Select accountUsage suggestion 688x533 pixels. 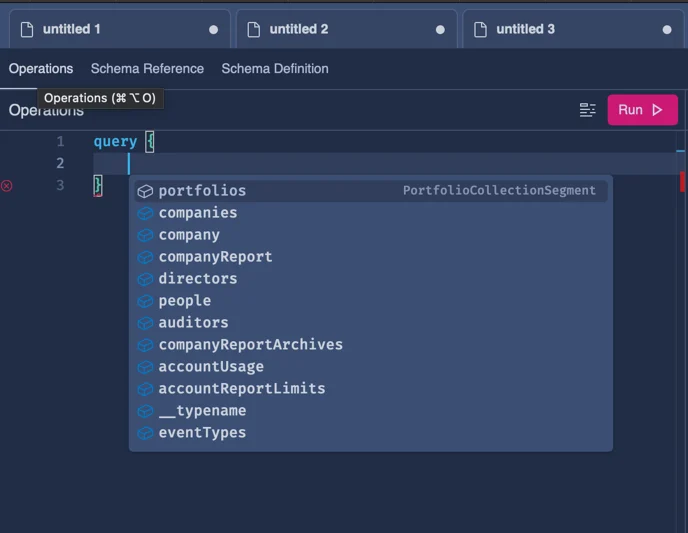371,366
